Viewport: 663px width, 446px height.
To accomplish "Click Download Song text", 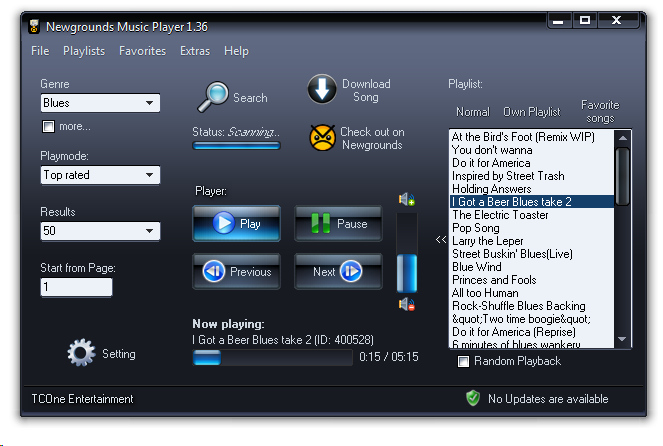I will (x=366, y=90).
